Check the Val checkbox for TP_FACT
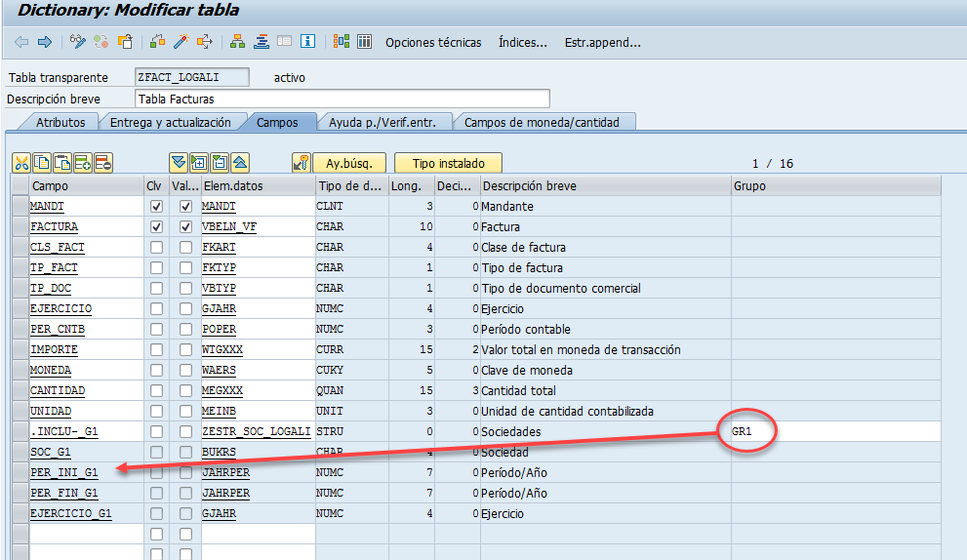Image resolution: width=967 pixels, height=560 pixels. (x=185, y=267)
